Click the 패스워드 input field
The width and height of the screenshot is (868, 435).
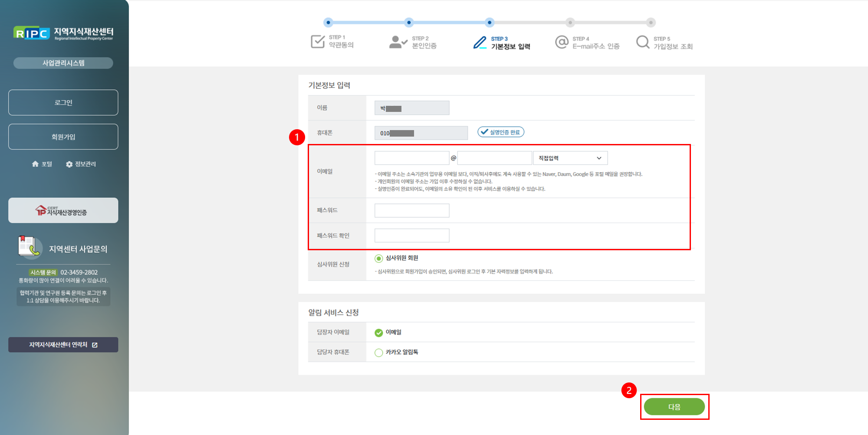(x=411, y=211)
